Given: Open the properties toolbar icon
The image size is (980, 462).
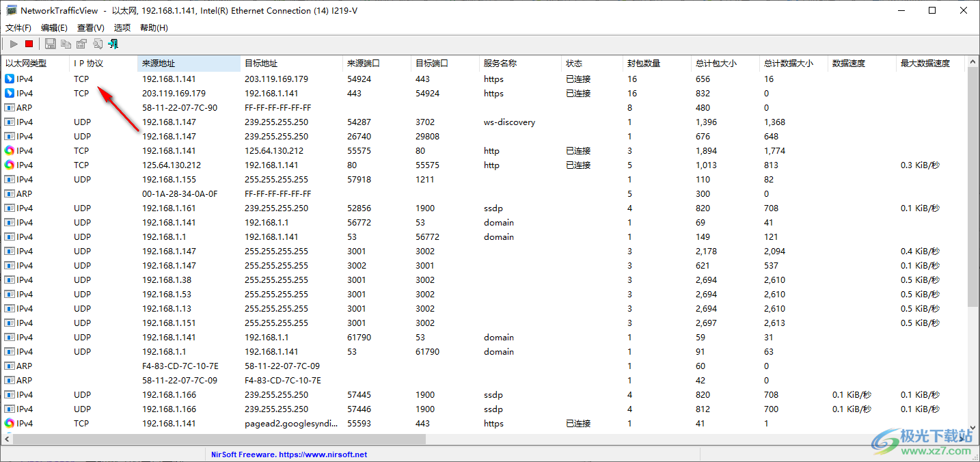Looking at the screenshot, I should tap(81, 44).
